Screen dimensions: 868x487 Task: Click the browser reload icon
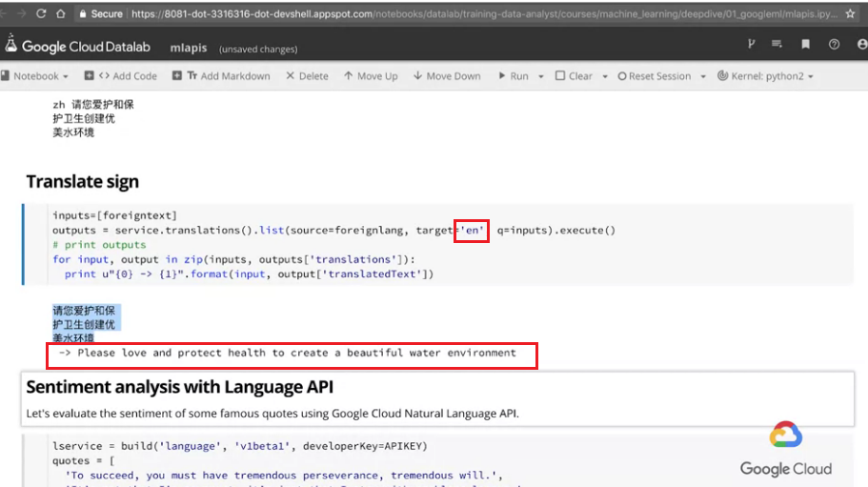pos(41,14)
